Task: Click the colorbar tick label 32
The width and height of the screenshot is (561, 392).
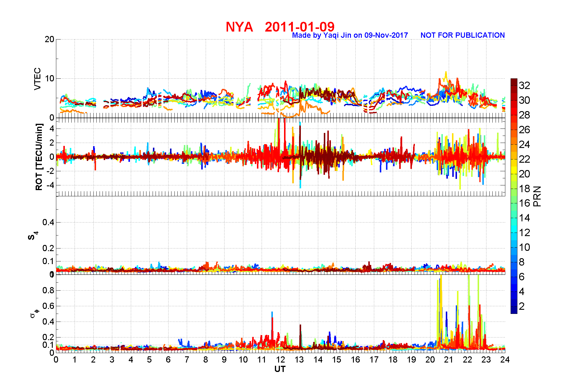Action: coord(524,85)
